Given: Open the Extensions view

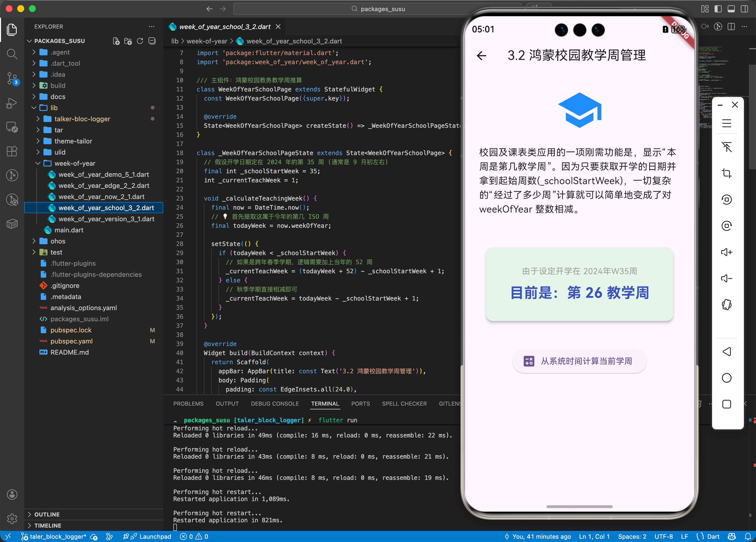Looking at the screenshot, I should 12,151.
